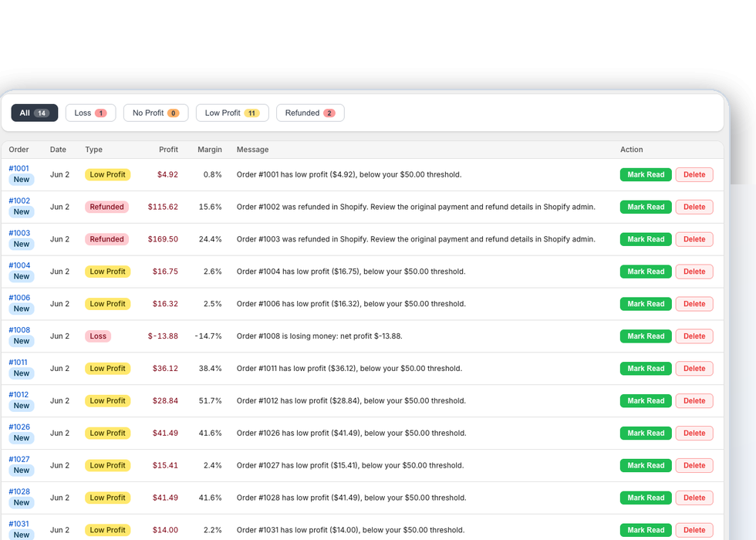Mark order #1012 alert as read

coord(646,400)
